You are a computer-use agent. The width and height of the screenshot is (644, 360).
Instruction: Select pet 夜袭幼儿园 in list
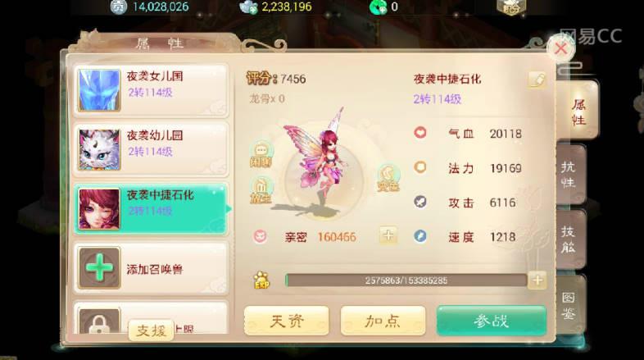151,148
